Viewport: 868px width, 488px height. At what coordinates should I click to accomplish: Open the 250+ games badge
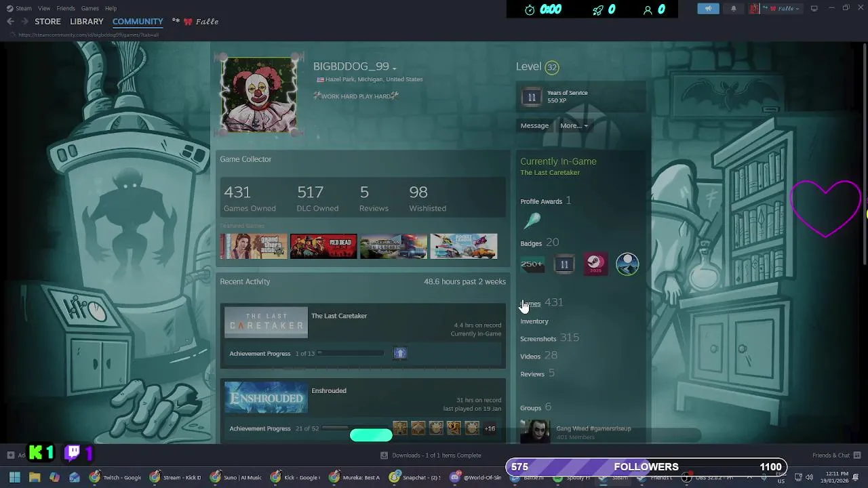[532, 264]
